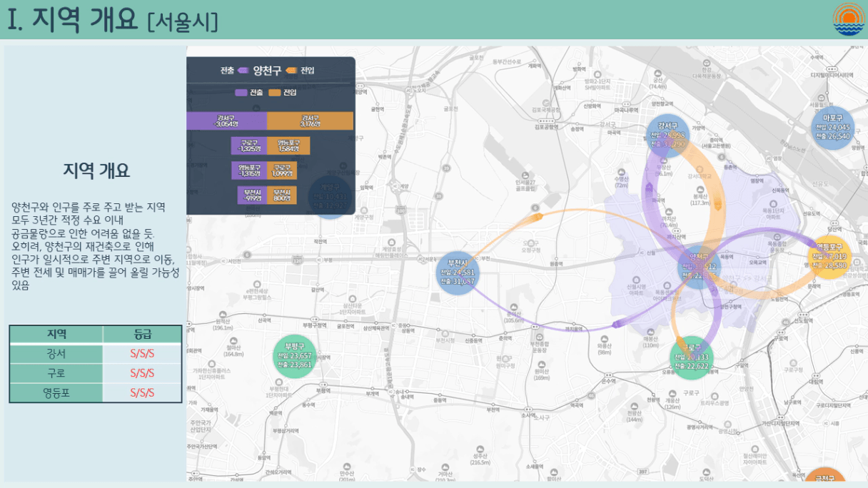Select the orange 구로구 1,099명 bar
868x488 pixels.
click(x=282, y=171)
